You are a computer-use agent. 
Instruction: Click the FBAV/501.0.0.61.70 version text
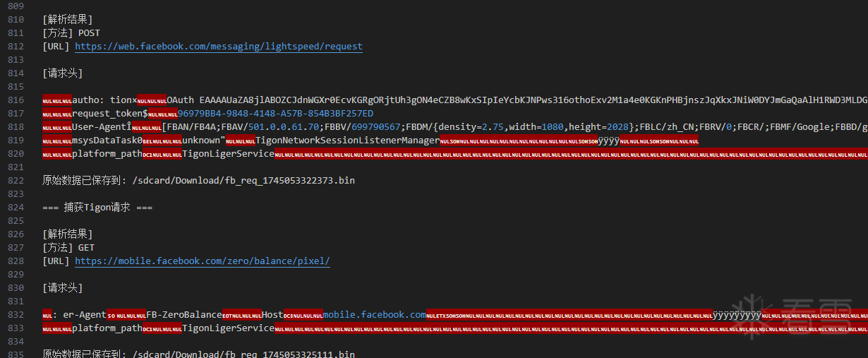271,127
